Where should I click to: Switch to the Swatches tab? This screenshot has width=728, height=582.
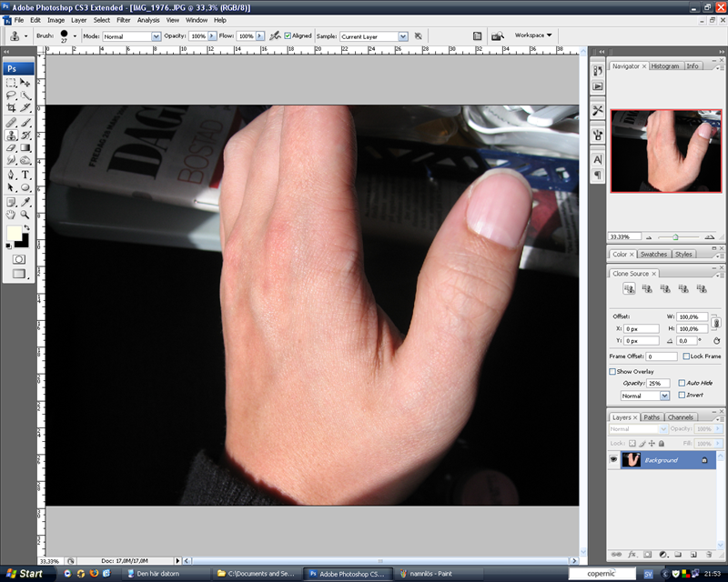coord(653,255)
